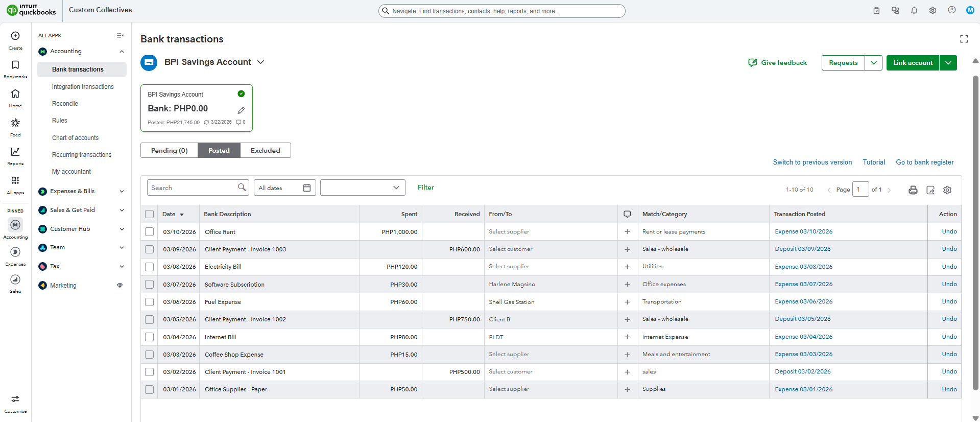980x422 pixels.
Task: Open Reconcile in the Accounting menu
Action: 65,104
